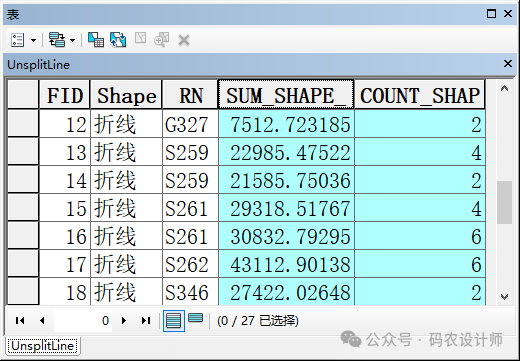Screen dimensions: 520x361
Task: Click the Select By Attributes icon
Action: 96,40
